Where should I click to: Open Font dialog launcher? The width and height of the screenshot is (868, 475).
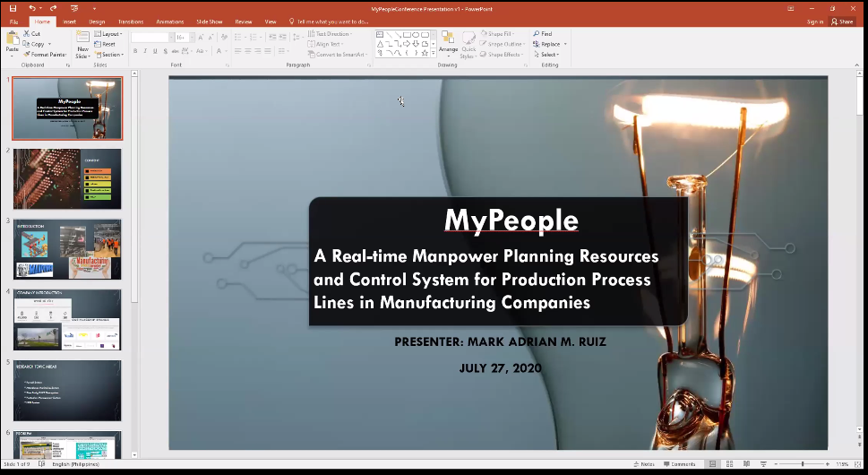click(x=227, y=65)
